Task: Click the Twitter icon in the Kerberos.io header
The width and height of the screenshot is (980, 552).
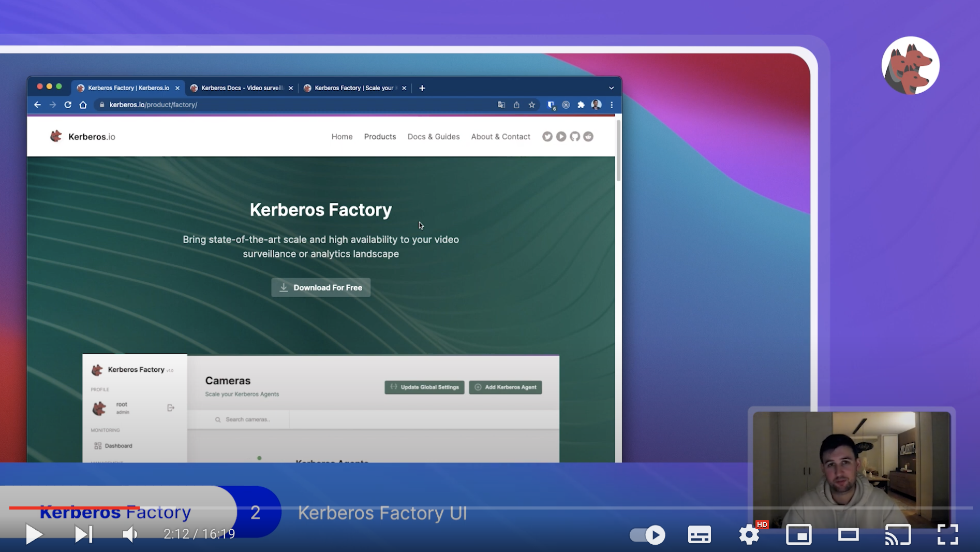Action: [x=547, y=136]
